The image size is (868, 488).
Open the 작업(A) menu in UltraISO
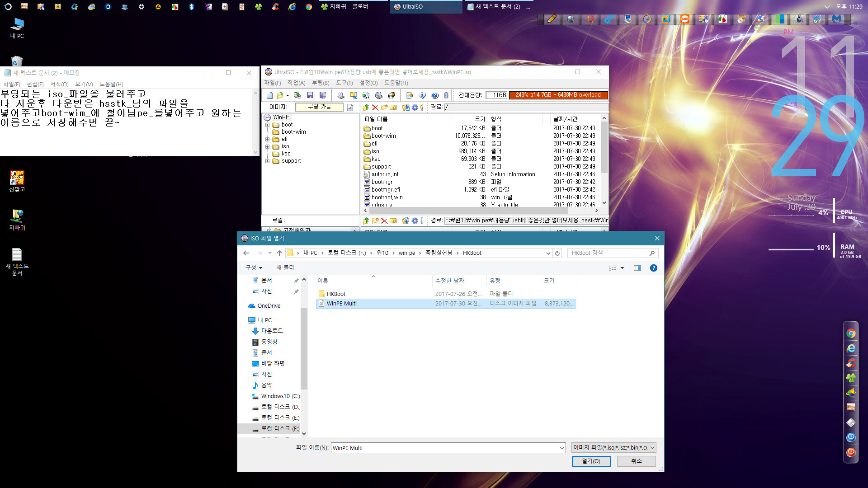pyautogui.click(x=296, y=83)
